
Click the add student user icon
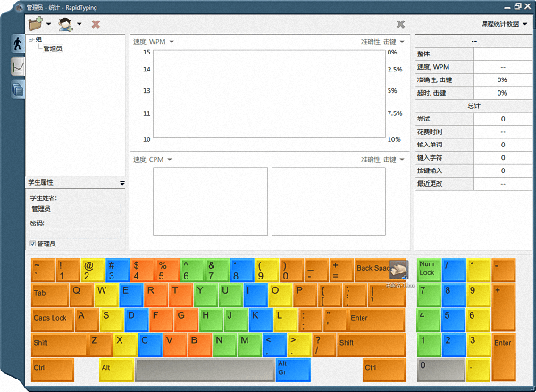click(x=66, y=24)
